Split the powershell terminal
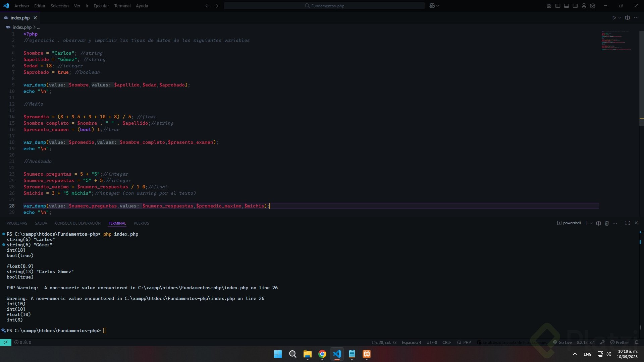Image resolution: width=644 pixels, height=362 pixels. (598, 223)
